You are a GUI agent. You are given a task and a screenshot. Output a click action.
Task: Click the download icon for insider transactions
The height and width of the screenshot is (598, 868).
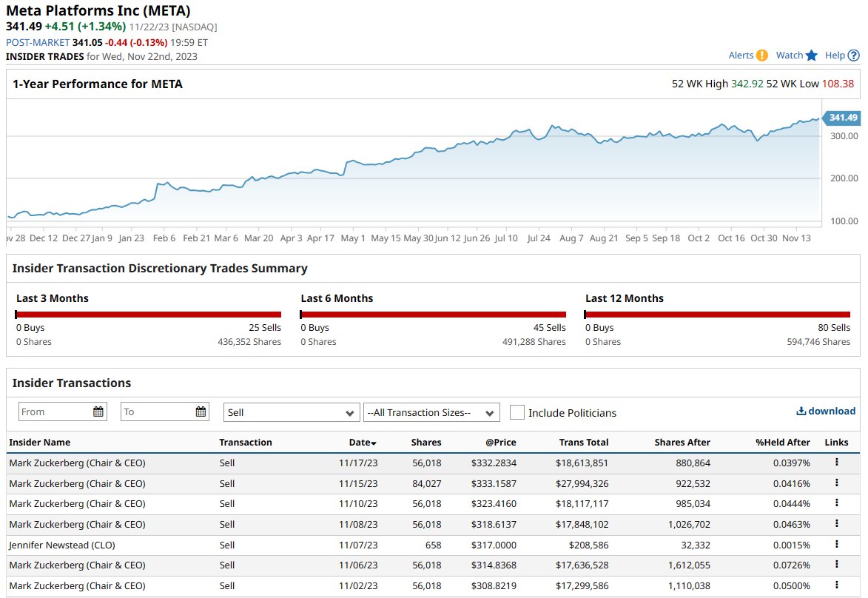point(801,411)
